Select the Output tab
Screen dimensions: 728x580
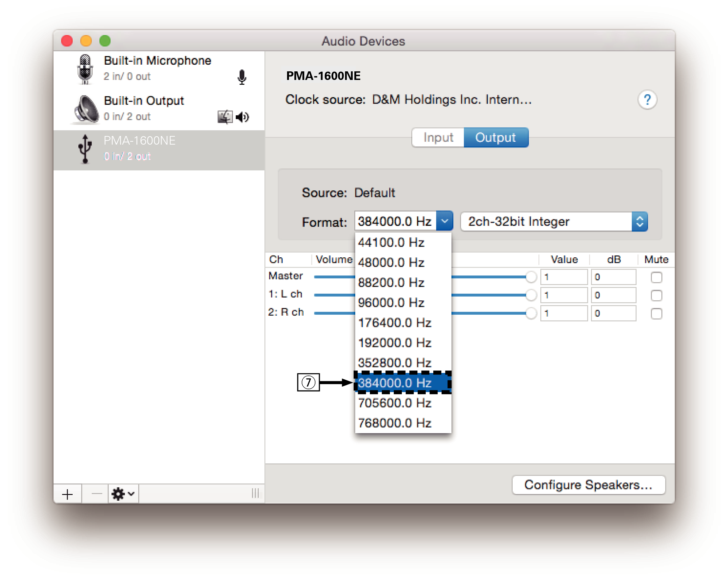496,137
